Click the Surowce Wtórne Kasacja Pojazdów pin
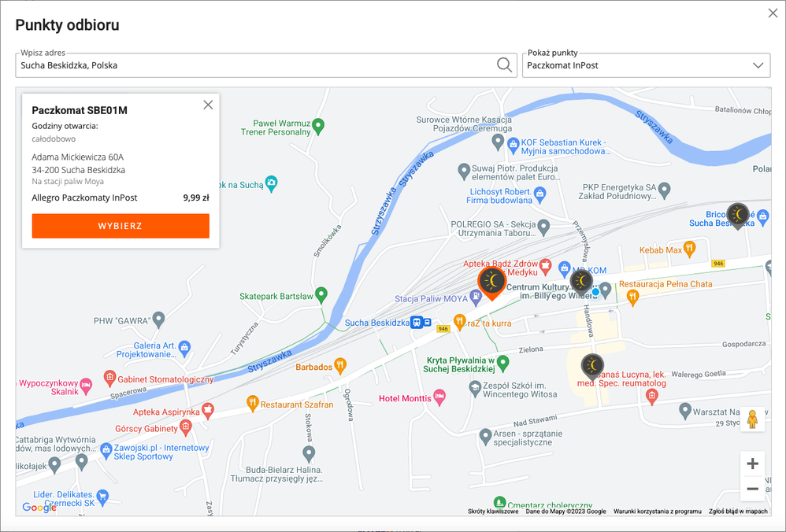The width and height of the screenshot is (786, 532). point(497,142)
